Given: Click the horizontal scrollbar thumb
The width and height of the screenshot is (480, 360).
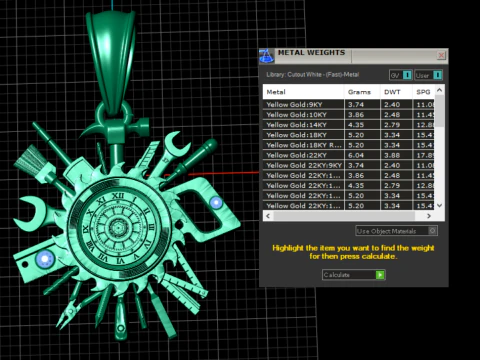Looking at the screenshot, I should coord(344,216).
